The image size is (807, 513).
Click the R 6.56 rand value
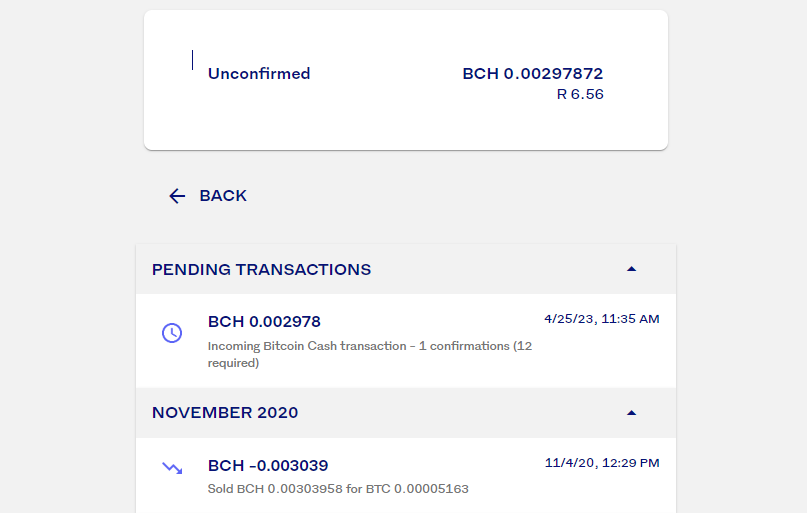coord(580,94)
